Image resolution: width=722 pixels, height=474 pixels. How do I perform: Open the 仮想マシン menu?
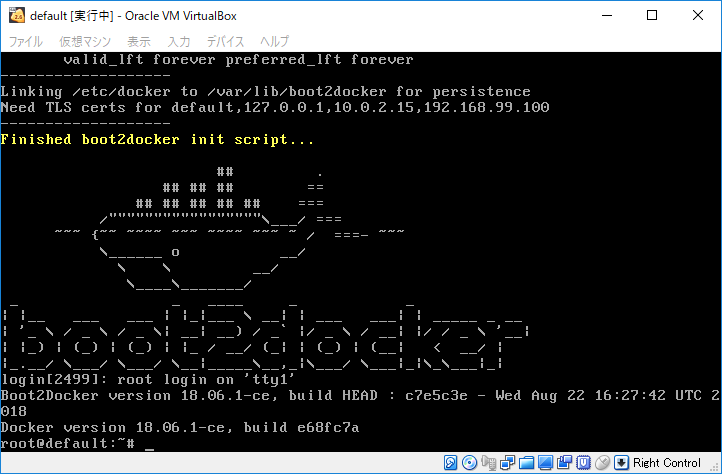[85, 41]
